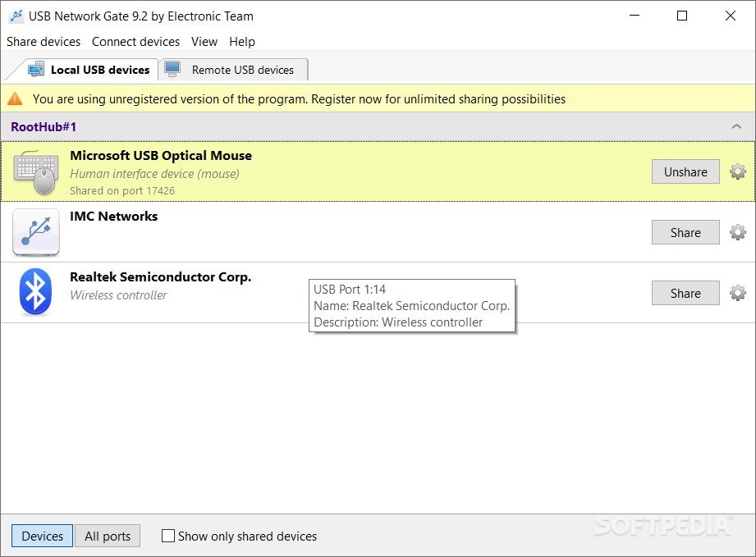
Task: Select the Microsoft USB Optical Mouse name
Action: [161, 156]
